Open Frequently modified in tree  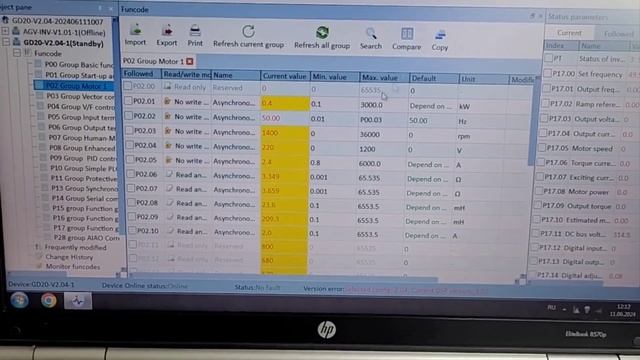pos(75,247)
